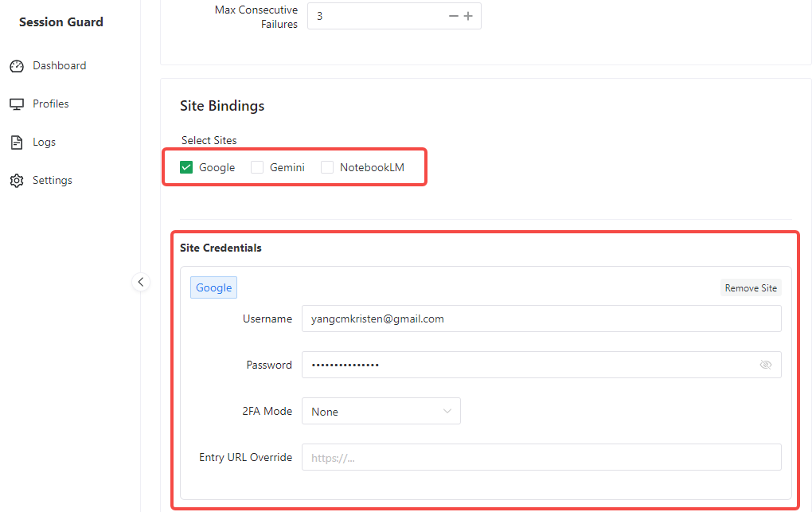
Task: Uncheck the Google site checkbox
Action: (186, 167)
